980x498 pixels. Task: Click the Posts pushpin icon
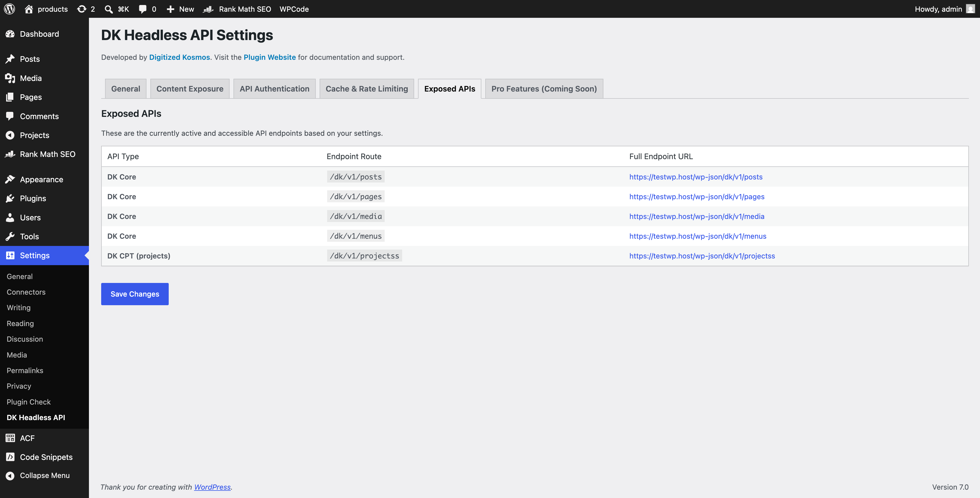pos(10,59)
